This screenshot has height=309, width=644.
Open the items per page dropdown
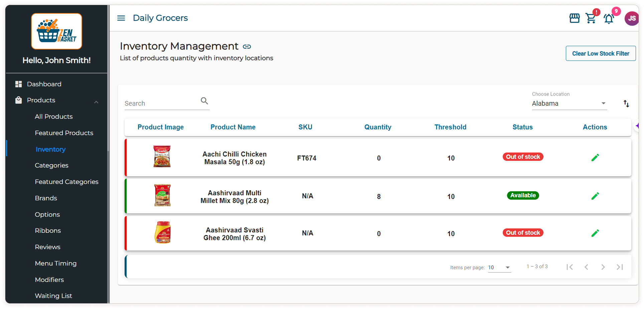[499, 268]
